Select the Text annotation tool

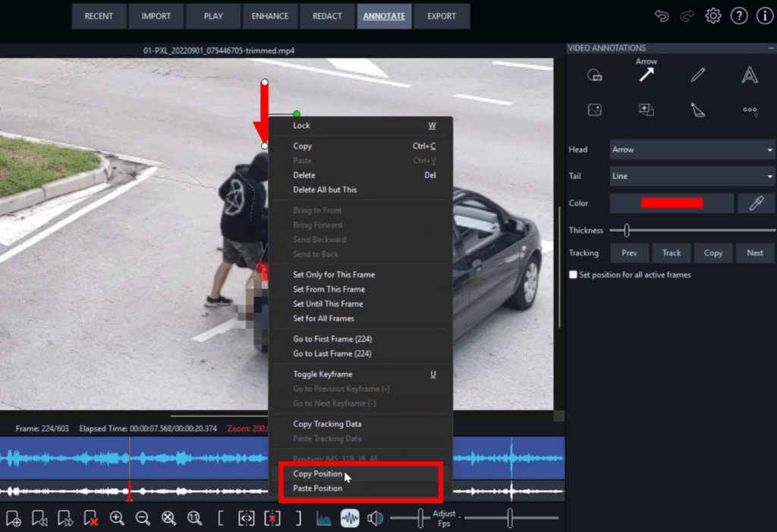click(750, 74)
